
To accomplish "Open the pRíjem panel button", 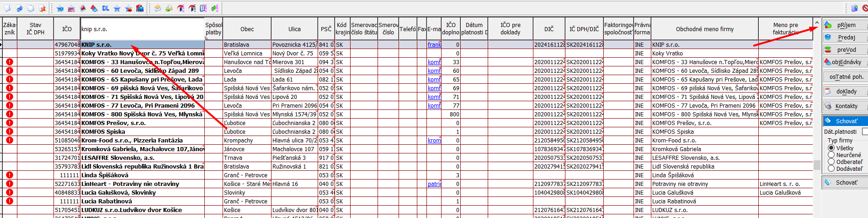I will 845,25.
